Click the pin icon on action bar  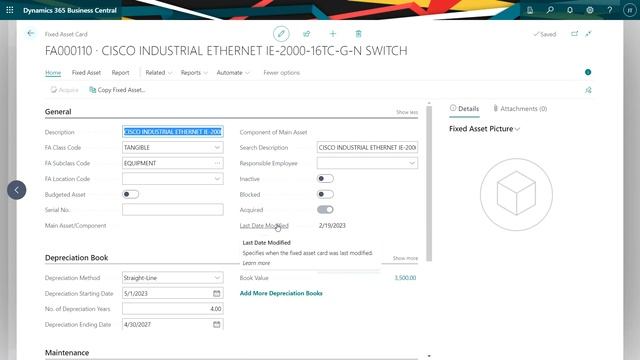[x=588, y=90]
